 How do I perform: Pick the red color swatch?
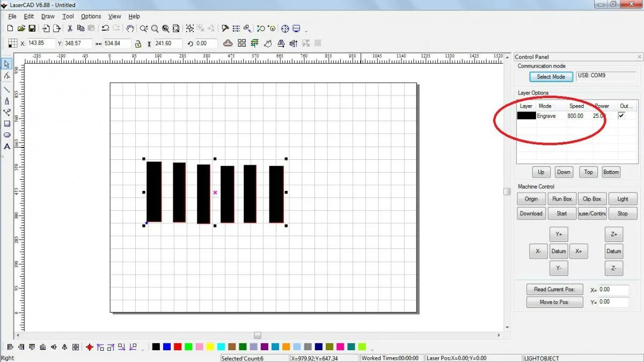pyautogui.click(x=178, y=347)
